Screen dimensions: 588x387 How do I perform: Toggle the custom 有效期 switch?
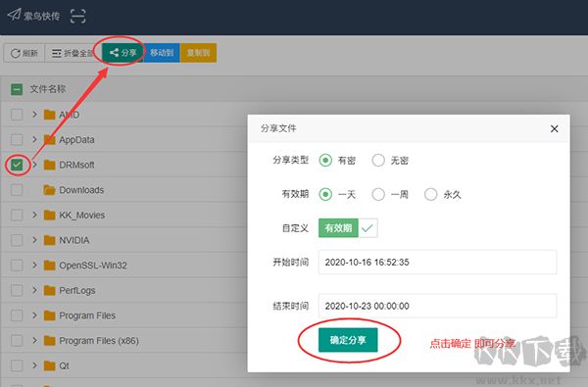click(x=348, y=228)
